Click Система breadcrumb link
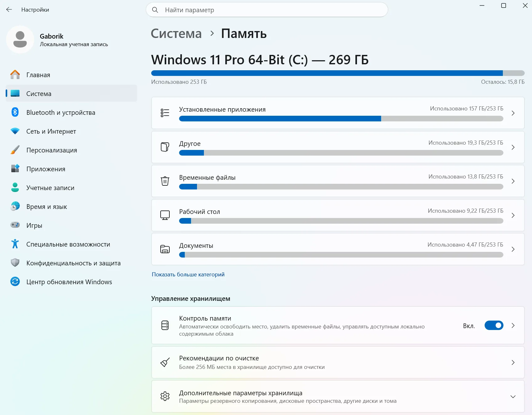This screenshot has height=415, width=532. pyautogui.click(x=176, y=34)
